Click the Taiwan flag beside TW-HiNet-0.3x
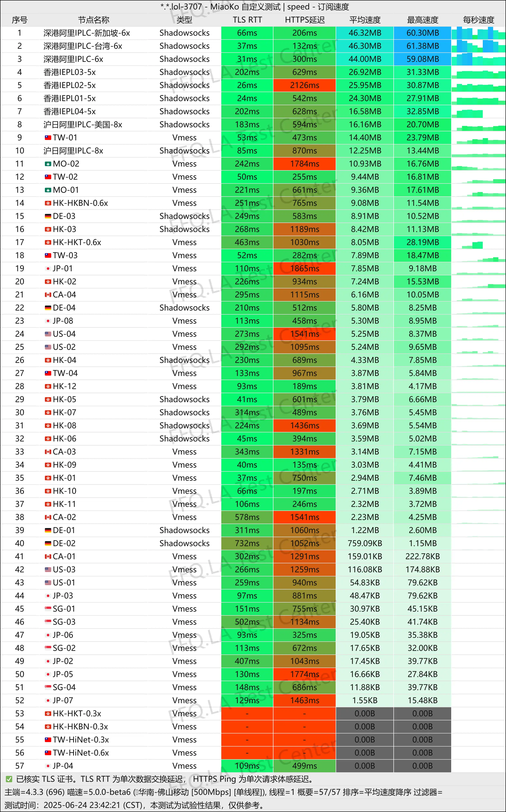Screen dimensions: 506x812 tap(48, 740)
